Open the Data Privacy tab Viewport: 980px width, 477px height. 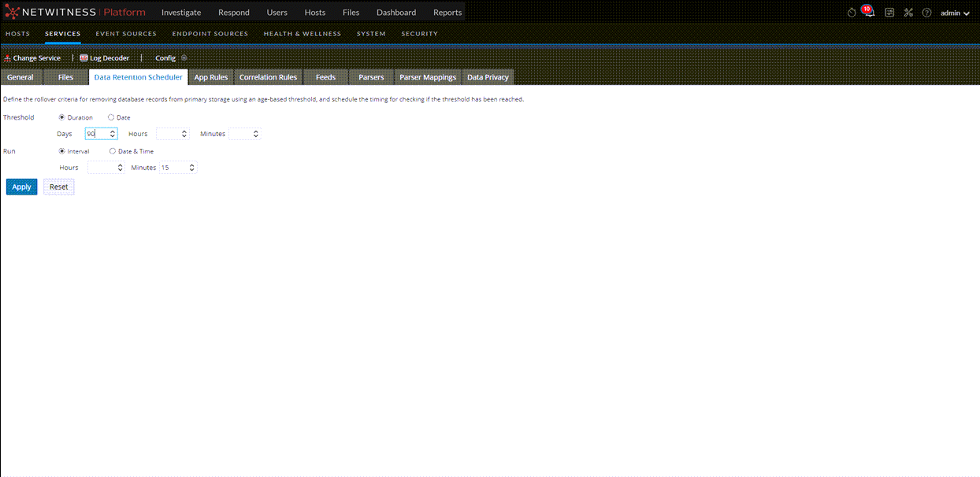[488, 76]
